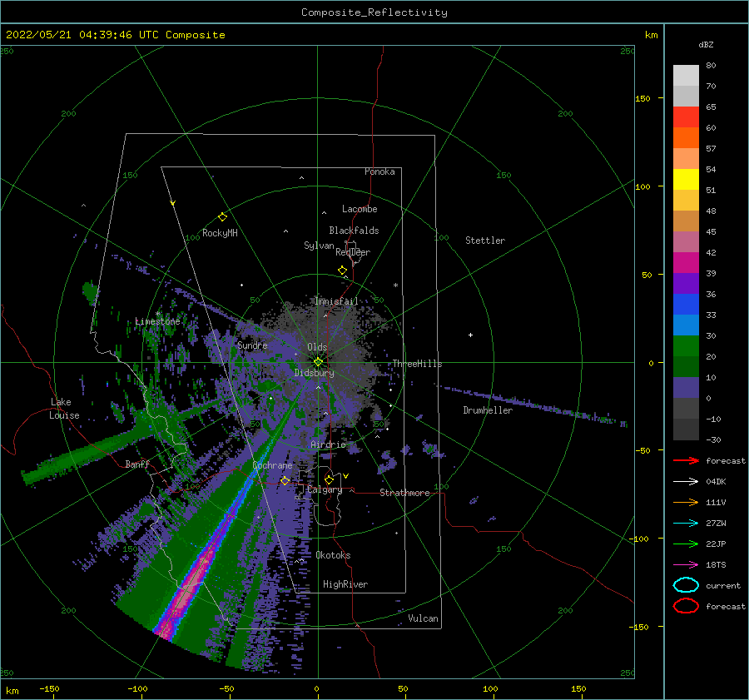This screenshot has height=700, width=749.
Task: Click the Banff label
Action: tap(137, 464)
